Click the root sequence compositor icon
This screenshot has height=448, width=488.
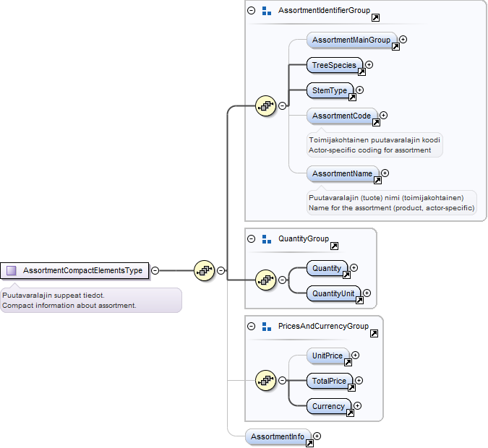pyautogui.click(x=204, y=271)
